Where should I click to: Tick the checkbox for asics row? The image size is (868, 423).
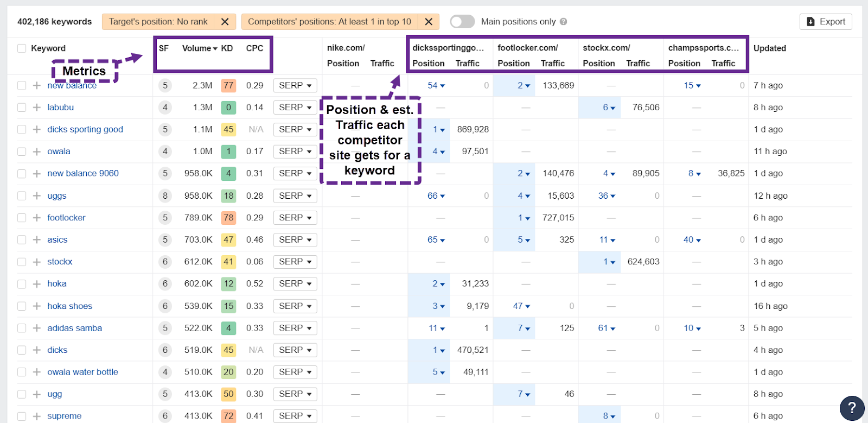(22, 239)
